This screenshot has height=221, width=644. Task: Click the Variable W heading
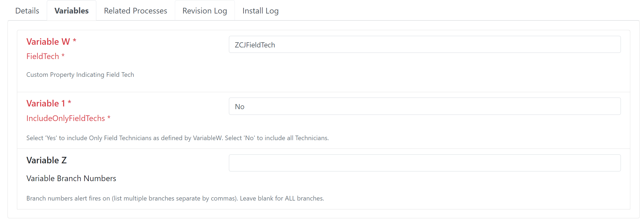tap(48, 42)
